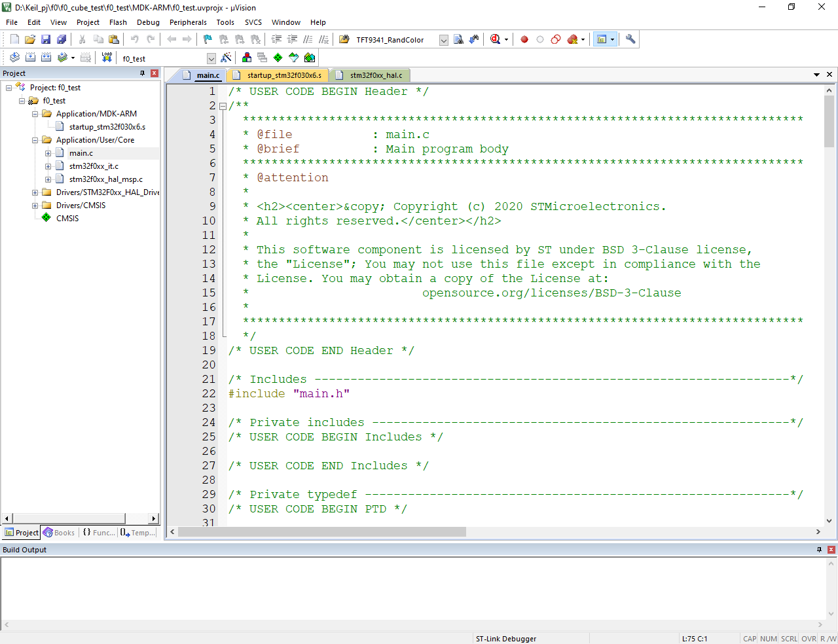The image size is (838, 644).
Task: Switch to the Temp... templates tab
Action: click(138, 533)
